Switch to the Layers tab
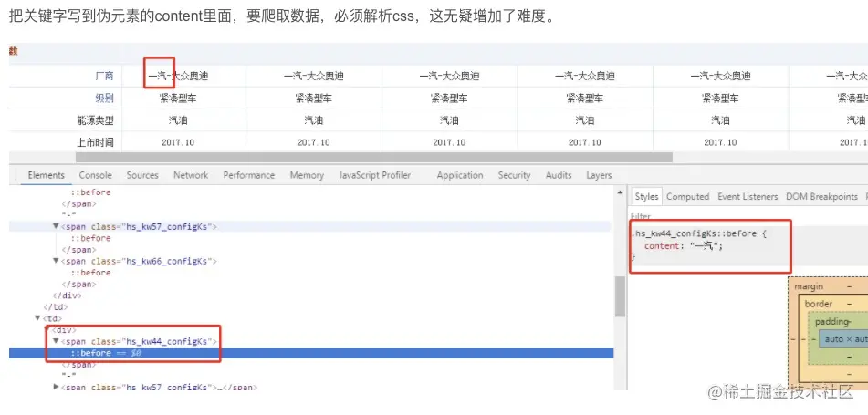This screenshot has height=415, width=868. coord(599,175)
